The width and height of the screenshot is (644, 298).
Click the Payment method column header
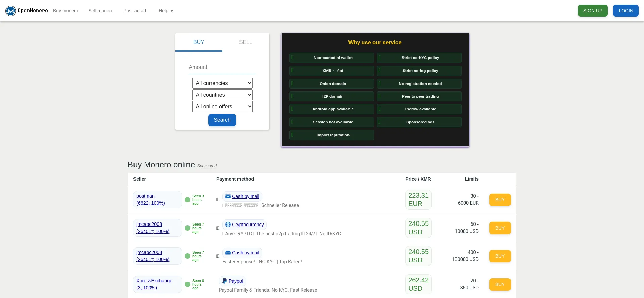(x=235, y=179)
